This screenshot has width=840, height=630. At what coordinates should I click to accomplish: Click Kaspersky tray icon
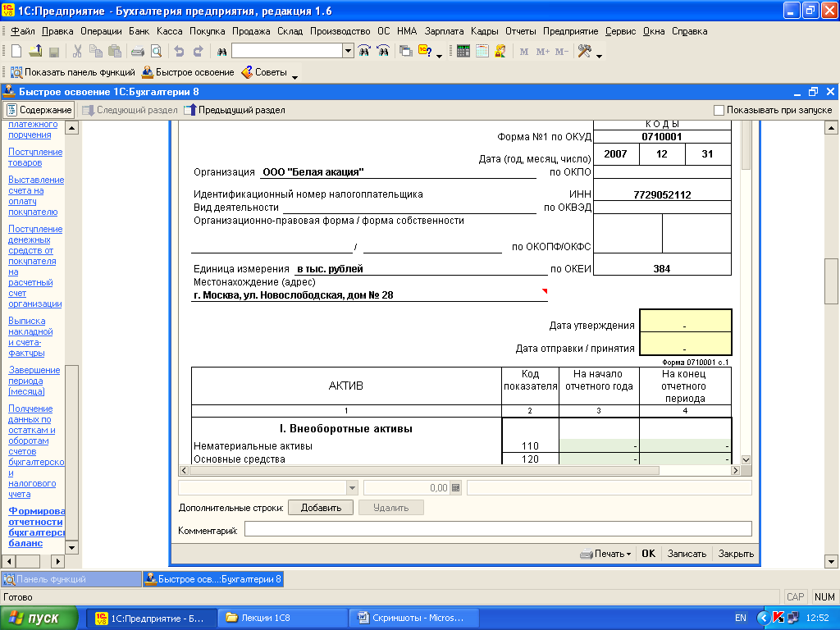point(778,618)
